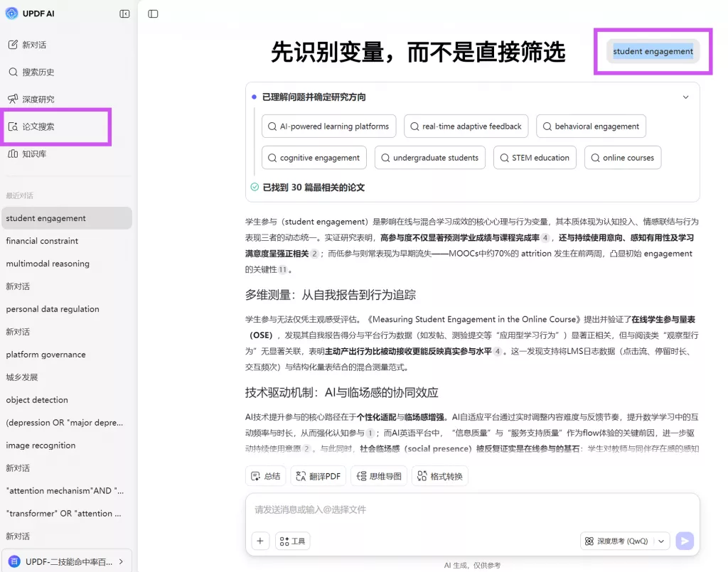Open the 深度思考 (QwQ) model dropdown
Viewport: 728px width, 572px height.
[x=624, y=541]
